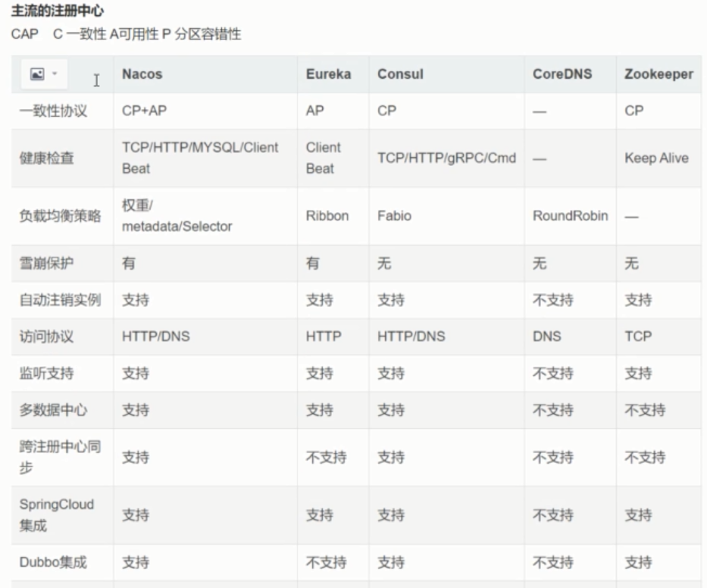Select HTTP/DNS in the Nacos column
Viewport: 707px width, 588px height.
pyautogui.click(x=155, y=336)
